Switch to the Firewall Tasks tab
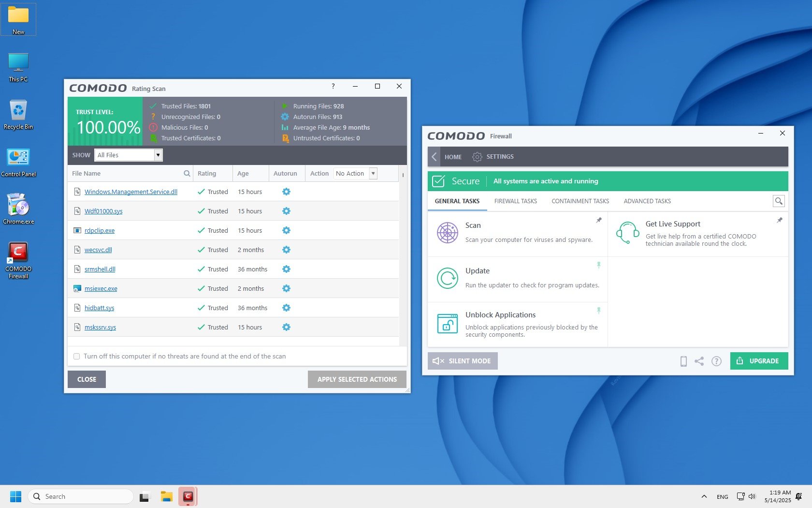The height and width of the screenshot is (508, 812). [515, 201]
